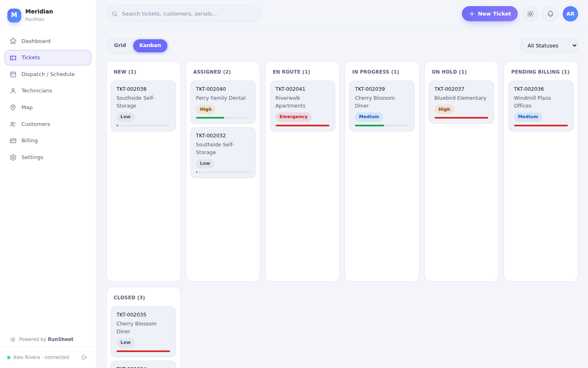This screenshot has width=588, height=368.
Task: Click the NEW (1) column header
Action: click(125, 72)
